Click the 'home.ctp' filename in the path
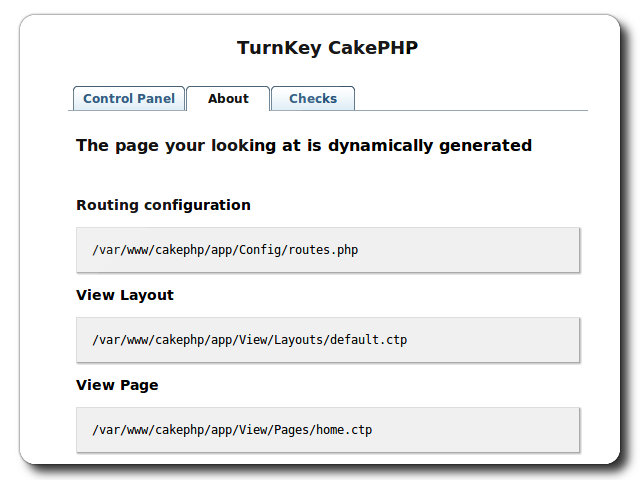 pyautogui.click(x=343, y=430)
